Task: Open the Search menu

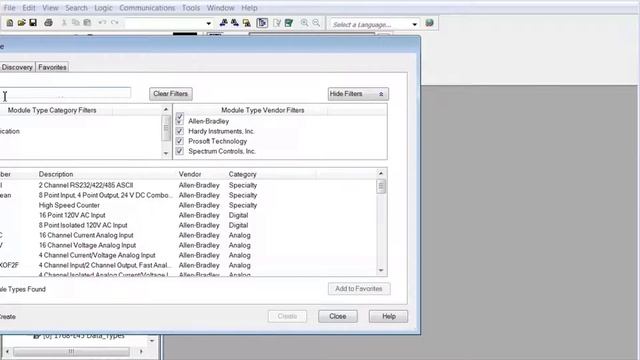Action: pyautogui.click(x=76, y=8)
